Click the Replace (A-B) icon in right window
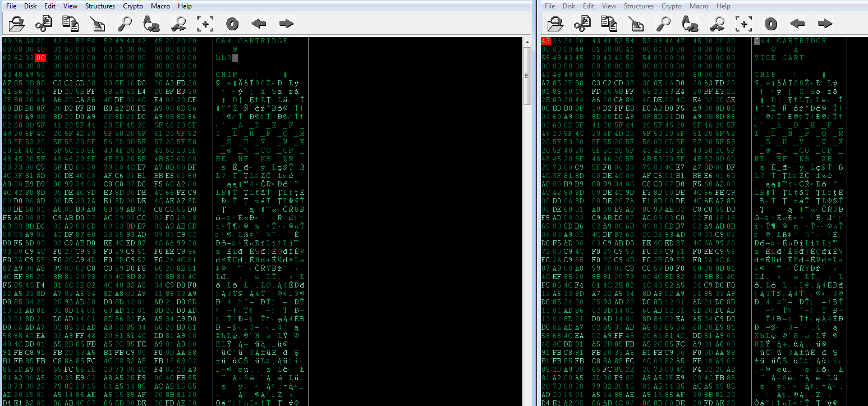This screenshot has width=868, height=406. (x=690, y=24)
